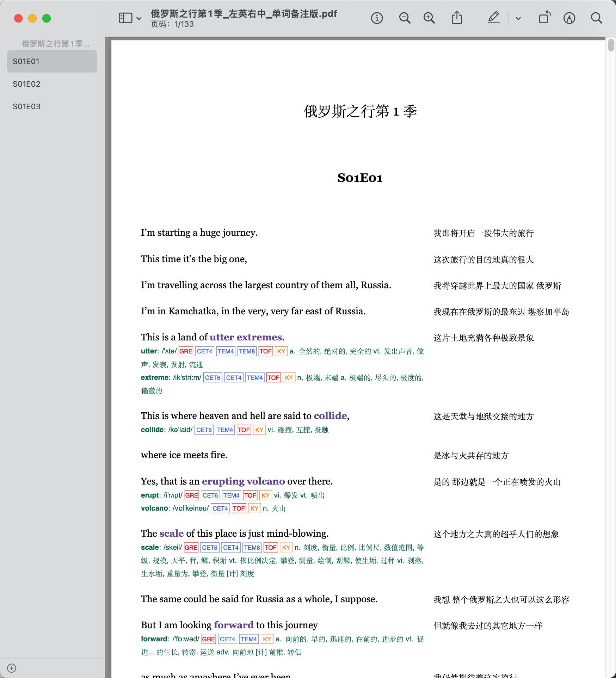
Task: Click the TEM8 tag on the utter entry
Action: (247, 351)
